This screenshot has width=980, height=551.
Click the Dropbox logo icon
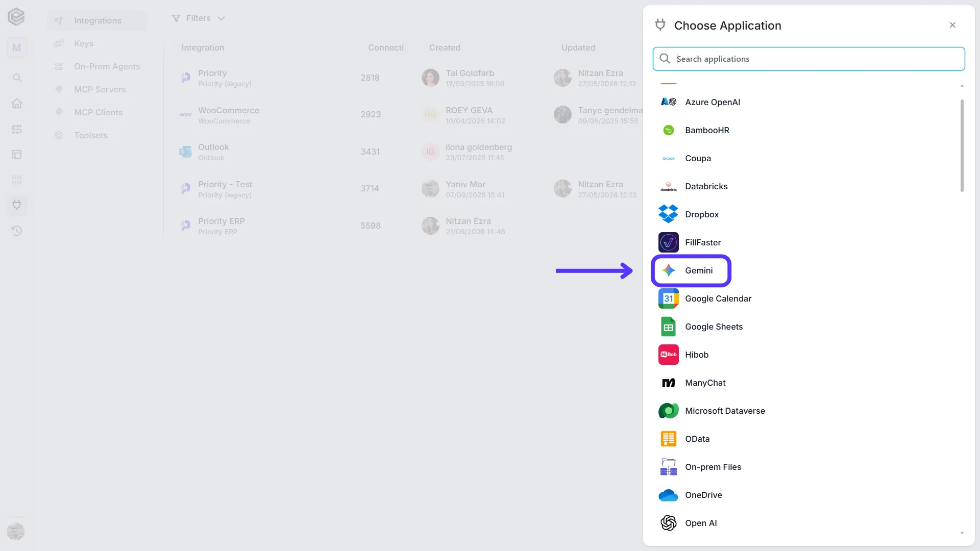pyautogui.click(x=668, y=214)
